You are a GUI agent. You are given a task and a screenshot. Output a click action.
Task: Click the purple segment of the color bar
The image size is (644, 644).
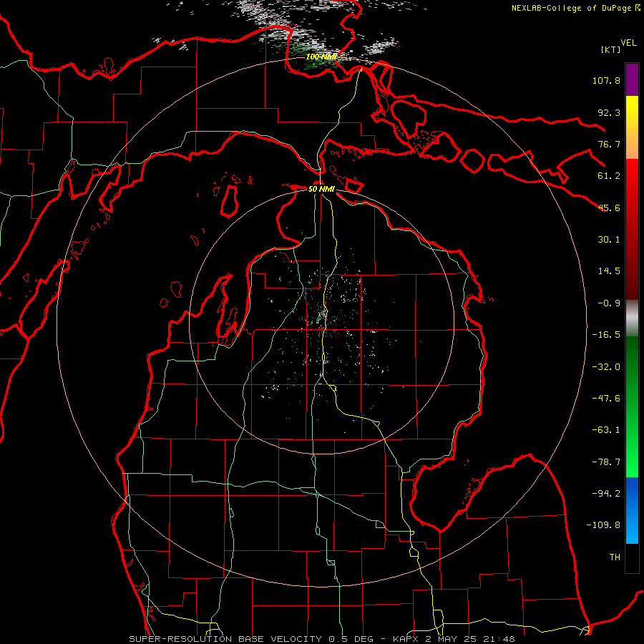(632, 79)
